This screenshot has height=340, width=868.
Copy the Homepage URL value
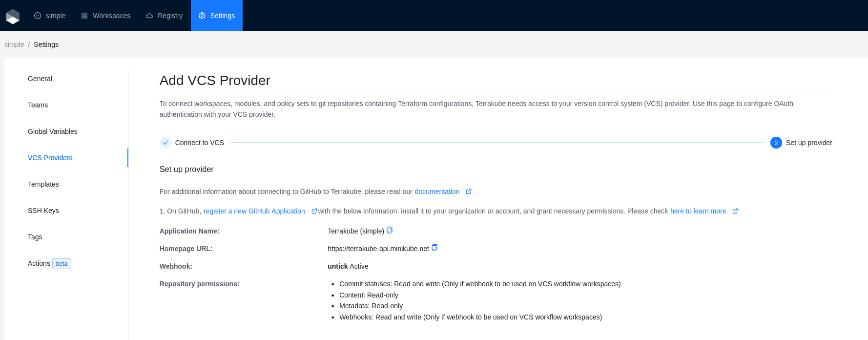pos(434,248)
